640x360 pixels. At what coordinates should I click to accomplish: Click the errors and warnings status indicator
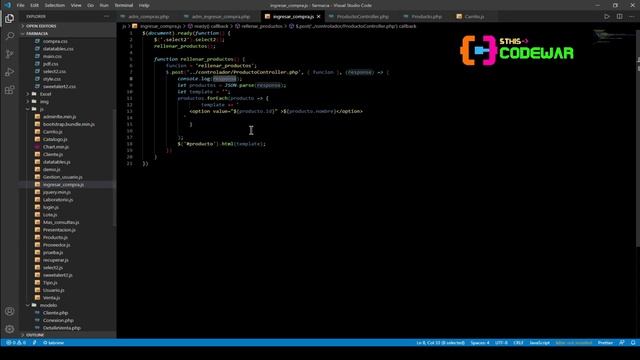16,342
